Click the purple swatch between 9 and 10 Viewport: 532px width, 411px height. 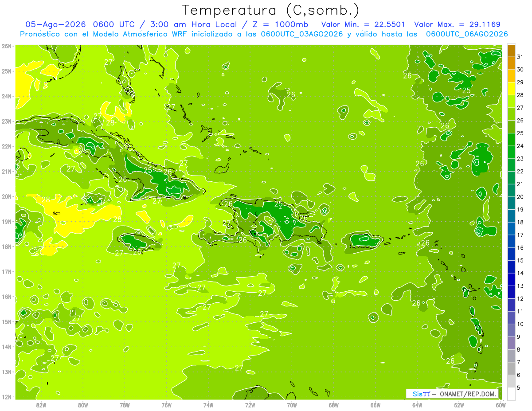click(511, 330)
